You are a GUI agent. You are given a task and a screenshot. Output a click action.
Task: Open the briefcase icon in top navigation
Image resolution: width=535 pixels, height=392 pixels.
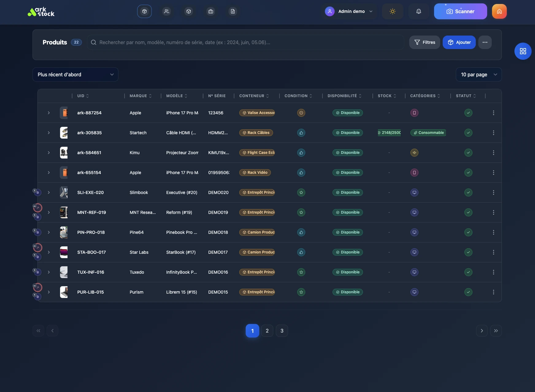pos(211,11)
